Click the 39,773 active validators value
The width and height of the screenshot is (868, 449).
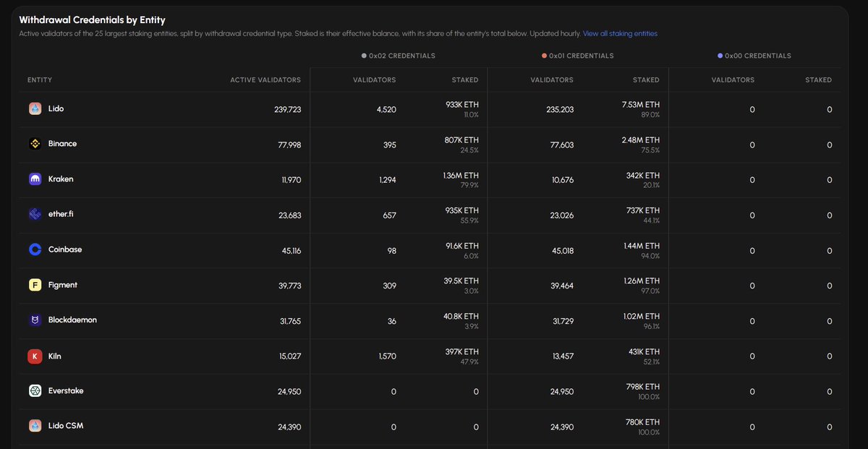[289, 286]
